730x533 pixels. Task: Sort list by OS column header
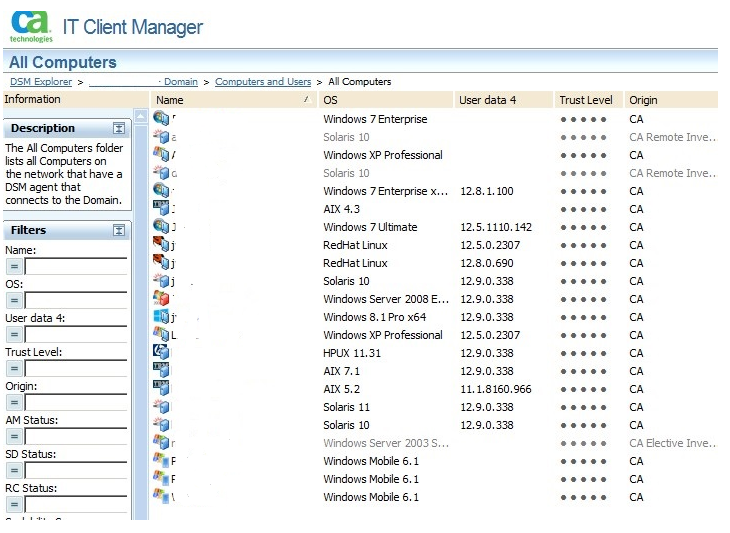[x=385, y=100]
